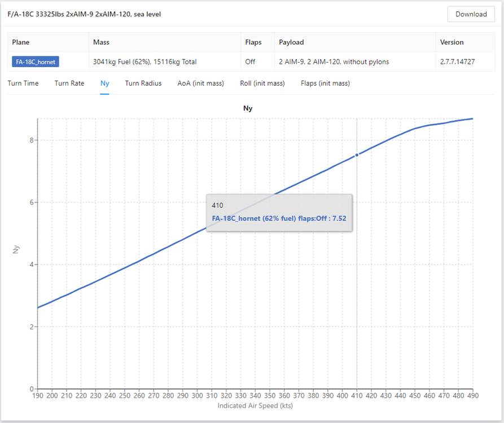Click the Payload column header
Screen dimensions: 504x423
coord(291,42)
